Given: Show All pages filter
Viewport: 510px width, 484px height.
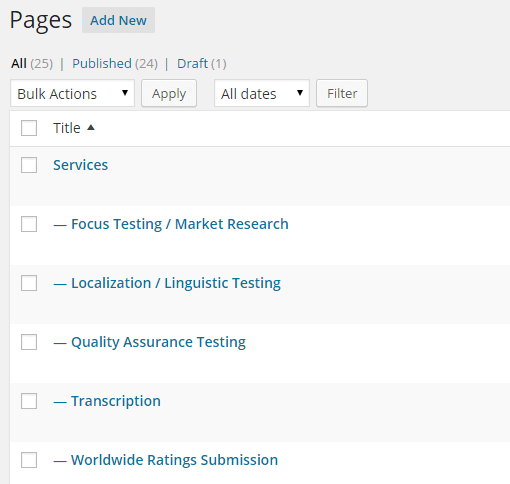Looking at the screenshot, I should tap(19, 63).
